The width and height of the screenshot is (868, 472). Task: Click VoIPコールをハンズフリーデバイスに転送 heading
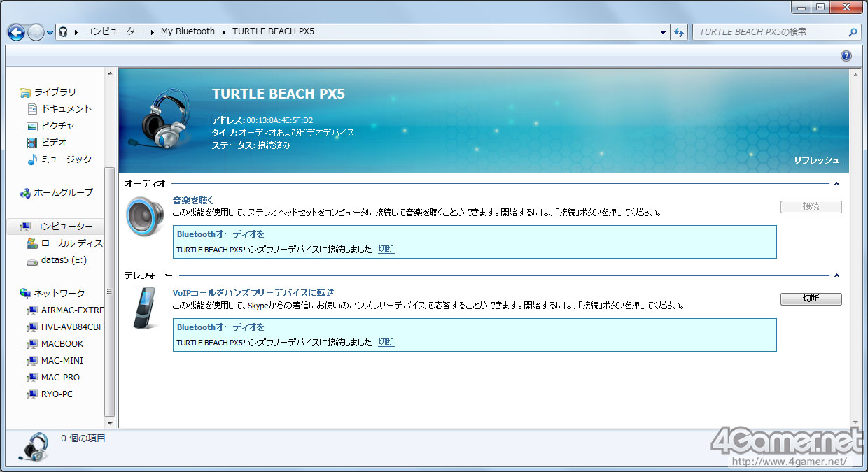[x=254, y=292]
